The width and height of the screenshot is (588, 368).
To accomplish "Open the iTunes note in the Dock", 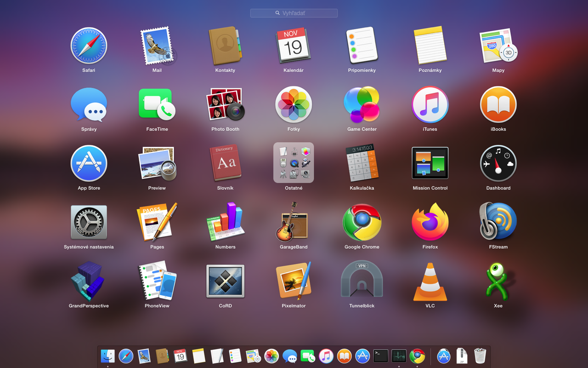I will tap(326, 356).
